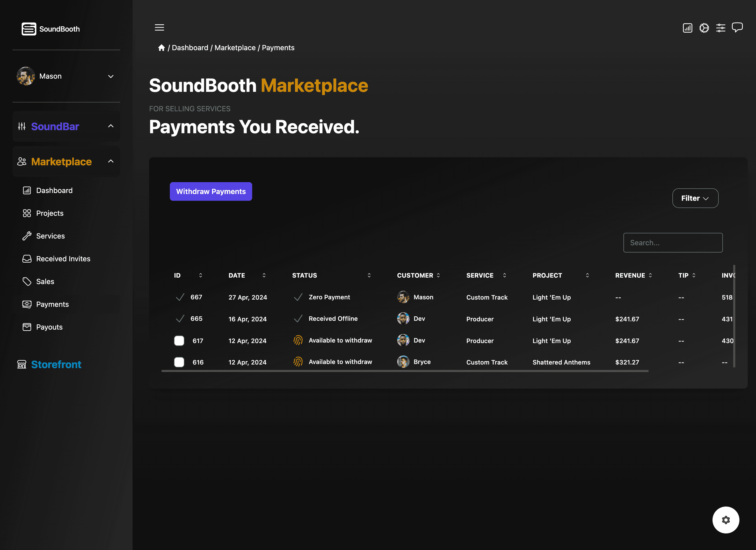
Task: Toggle the check next to payment 667
Action: (x=180, y=297)
